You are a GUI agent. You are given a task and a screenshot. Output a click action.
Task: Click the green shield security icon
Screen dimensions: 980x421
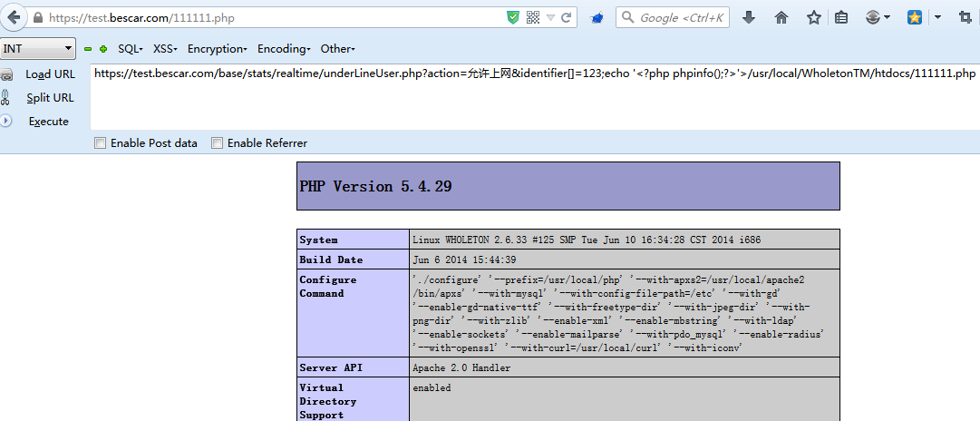[x=513, y=17]
